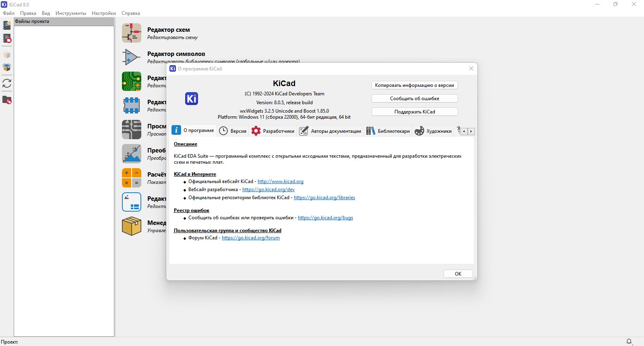
Task: Open the Gerber Viewer via its gray icon
Action: click(x=132, y=130)
